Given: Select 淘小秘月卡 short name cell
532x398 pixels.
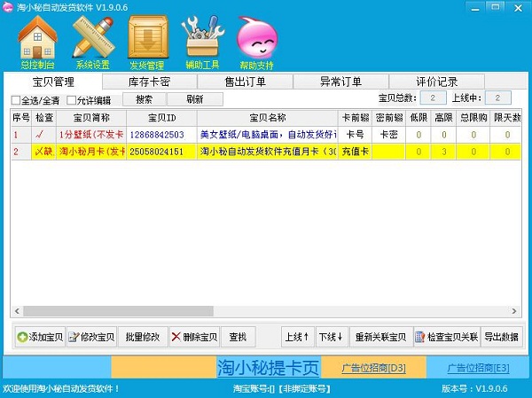Looking at the screenshot, I should pos(91,152).
